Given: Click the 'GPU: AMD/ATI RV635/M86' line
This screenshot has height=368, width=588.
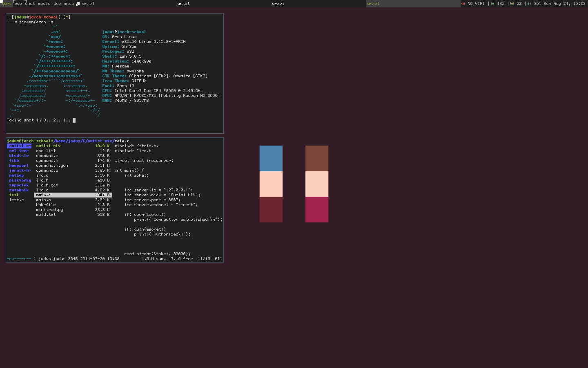Looking at the screenshot, I should click(x=161, y=96).
